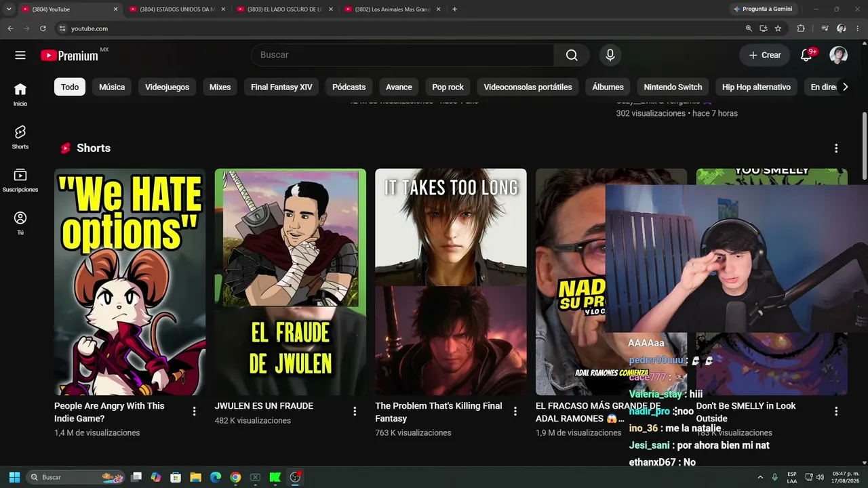This screenshot has height=488, width=868.
Task: Open the YouTube hamburger guide menu
Action: coord(20,55)
